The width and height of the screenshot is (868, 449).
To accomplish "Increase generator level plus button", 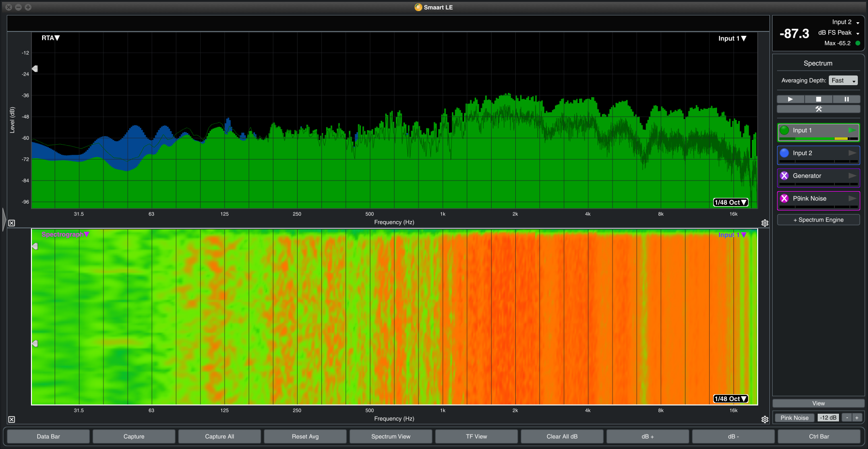I will (x=857, y=418).
